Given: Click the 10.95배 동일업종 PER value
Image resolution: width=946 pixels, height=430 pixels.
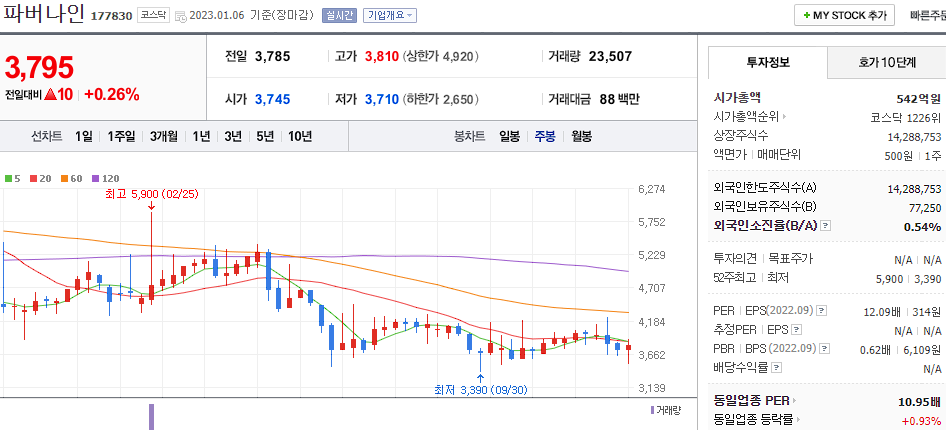Looking at the screenshot, I should [920, 402].
